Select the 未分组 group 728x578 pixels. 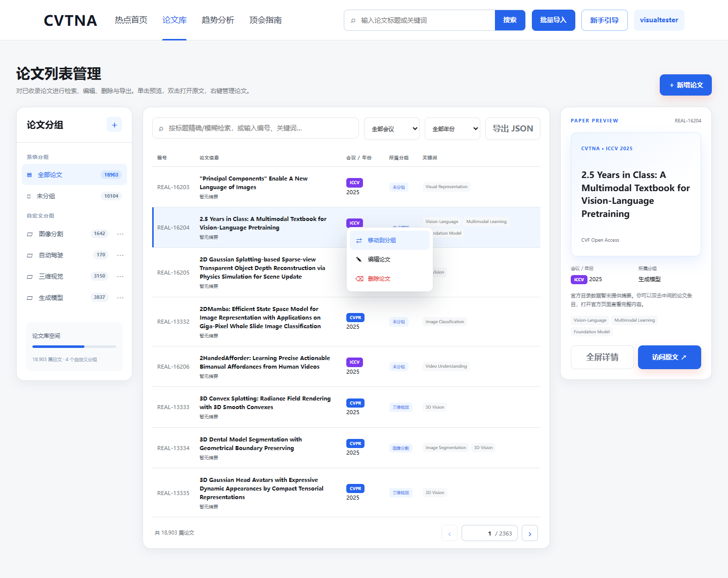pyautogui.click(x=74, y=196)
